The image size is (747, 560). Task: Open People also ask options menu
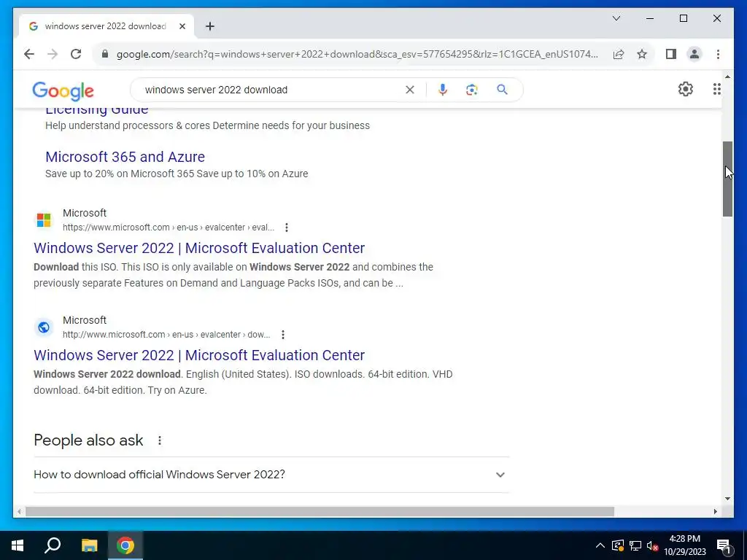[x=160, y=440]
